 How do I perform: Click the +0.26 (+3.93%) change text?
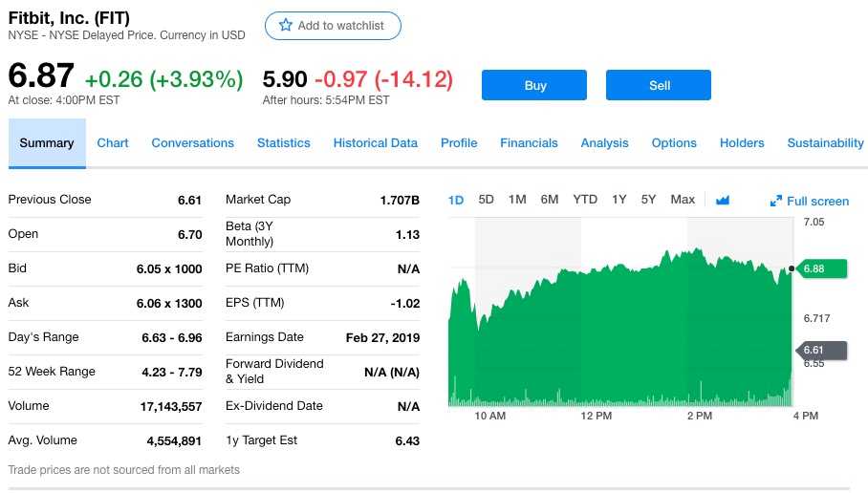pyautogui.click(x=163, y=79)
